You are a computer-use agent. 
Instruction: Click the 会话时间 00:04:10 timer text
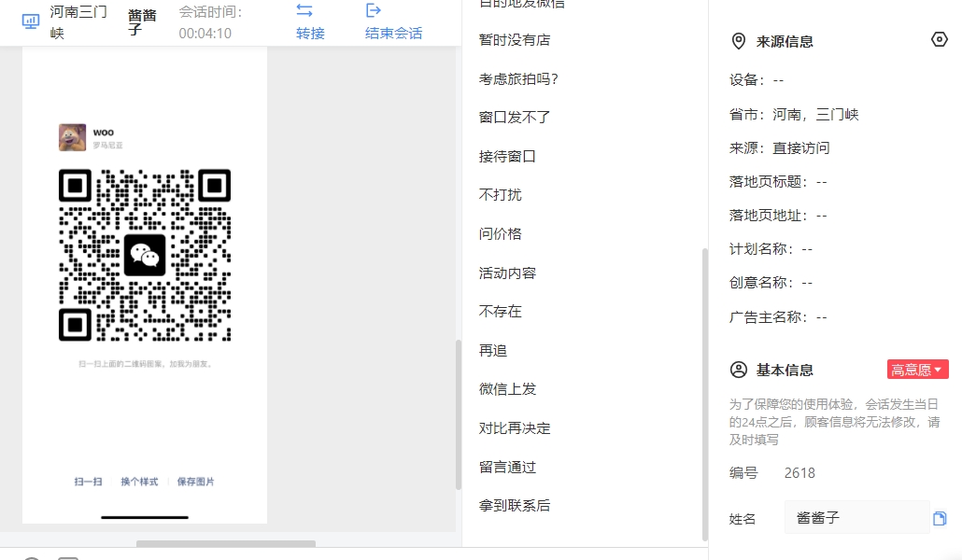(x=210, y=22)
